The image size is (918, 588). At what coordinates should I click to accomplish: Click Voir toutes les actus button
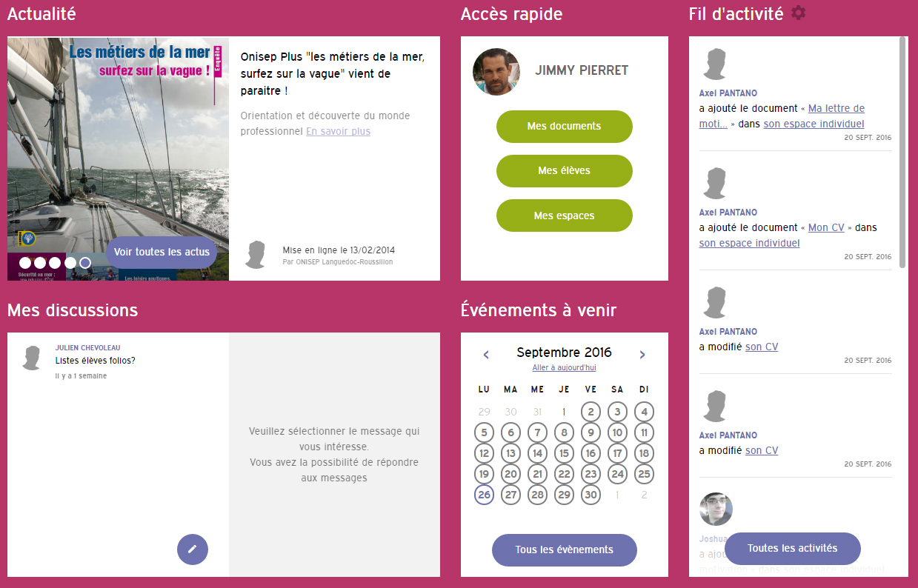point(162,253)
